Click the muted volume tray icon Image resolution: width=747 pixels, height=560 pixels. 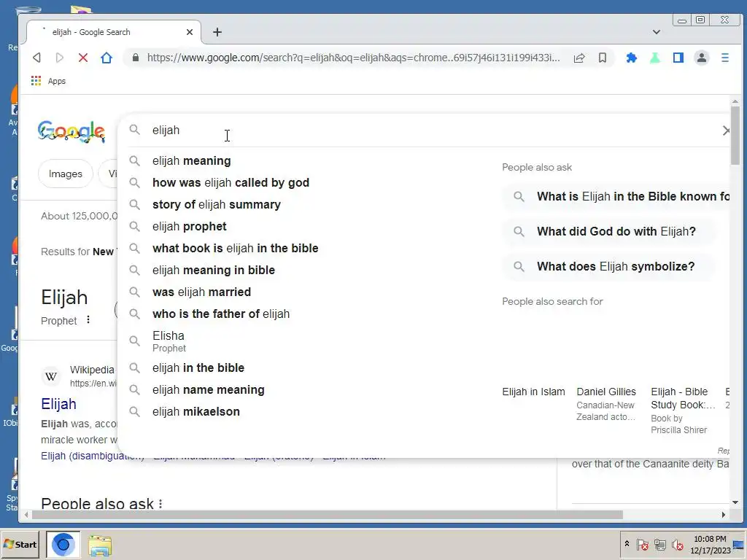[677, 545]
